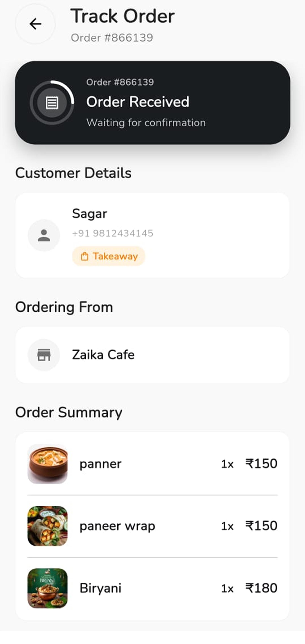
Task: Select the paneer wrap item name
Action: pos(117,526)
